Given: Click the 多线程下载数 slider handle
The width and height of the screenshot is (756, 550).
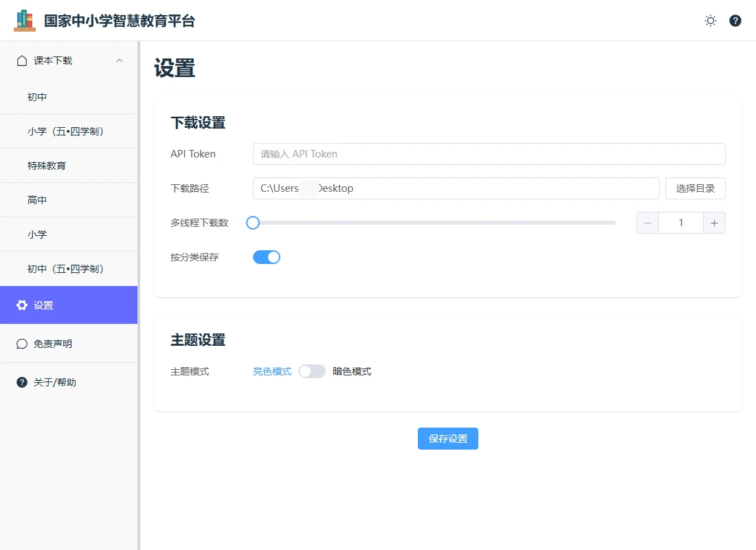Looking at the screenshot, I should pyautogui.click(x=253, y=223).
